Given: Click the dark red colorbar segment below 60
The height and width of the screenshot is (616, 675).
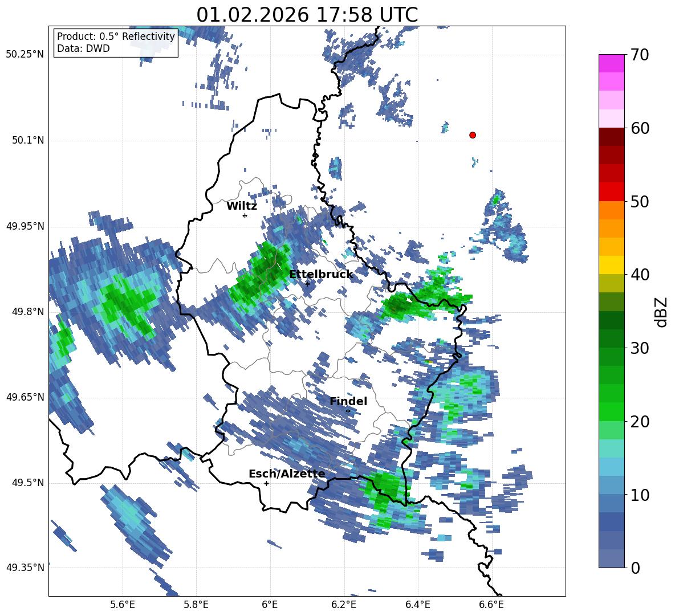Looking at the screenshot, I should 611,137.
